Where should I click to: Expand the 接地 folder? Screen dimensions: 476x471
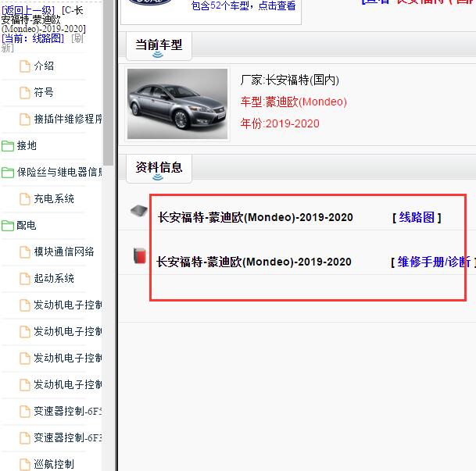[8, 146]
